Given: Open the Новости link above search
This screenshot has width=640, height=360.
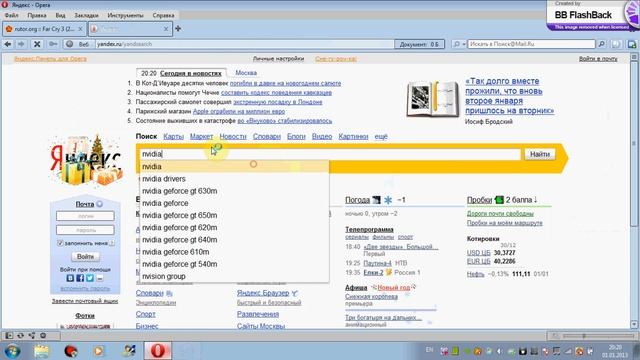Looking at the screenshot, I should (233, 137).
